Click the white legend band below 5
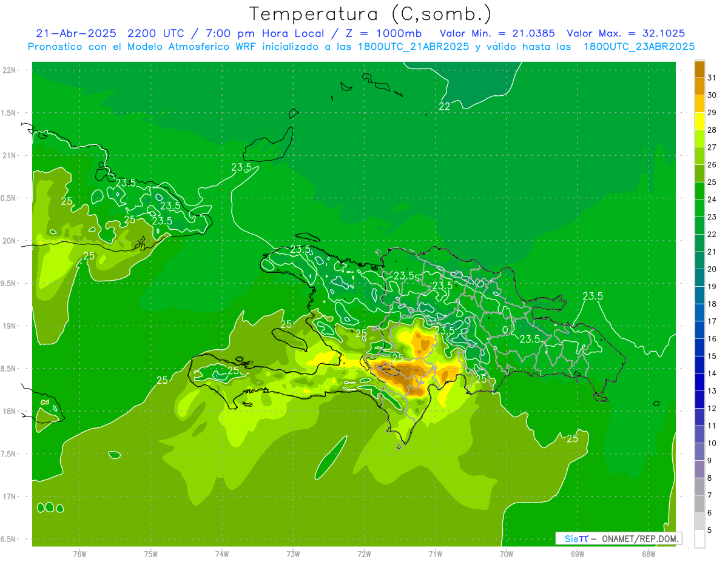The image size is (728, 562). tap(699, 539)
